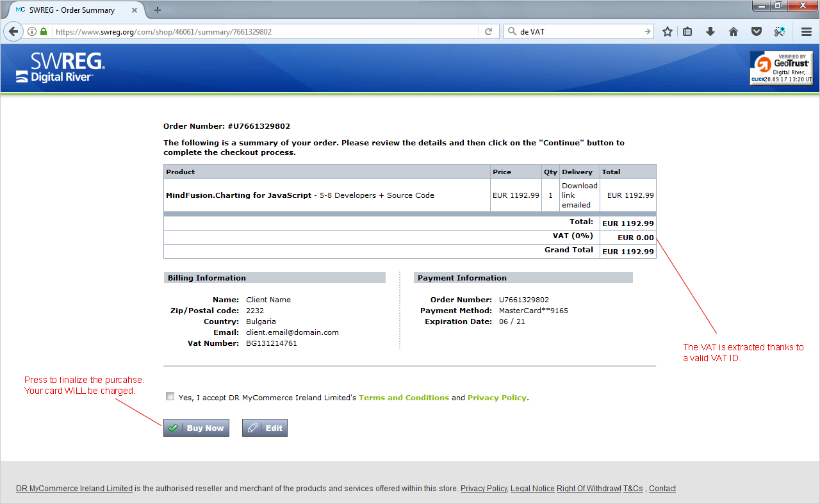Open the Firefox hamburger menu
Image resolution: width=820 pixels, height=504 pixels.
pyautogui.click(x=807, y=31)
